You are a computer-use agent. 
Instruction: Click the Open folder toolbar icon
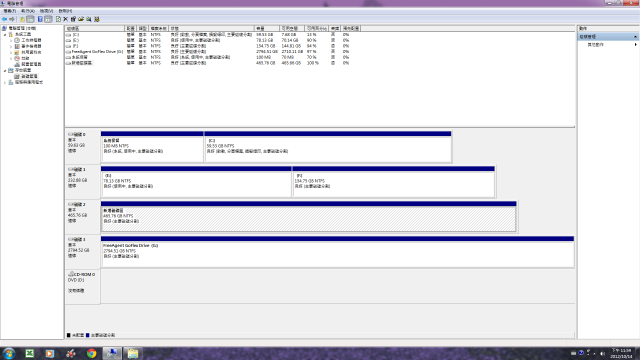coord(81,19)
